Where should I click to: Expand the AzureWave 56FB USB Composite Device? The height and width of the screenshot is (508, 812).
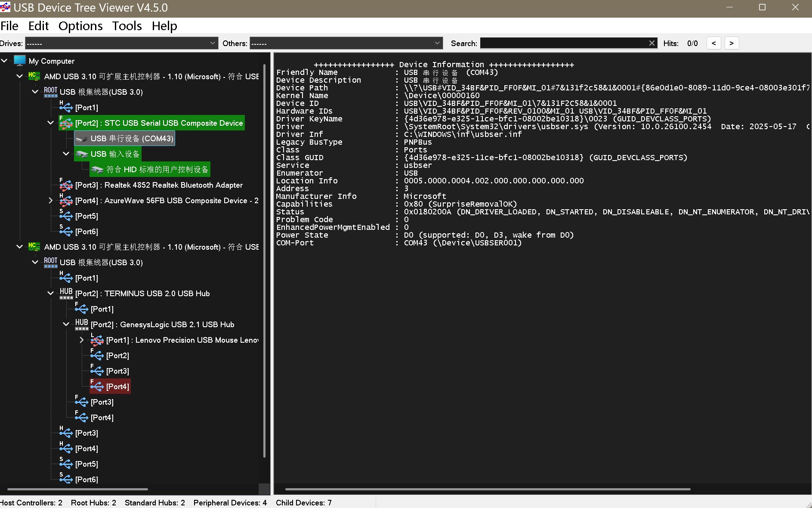51,200
